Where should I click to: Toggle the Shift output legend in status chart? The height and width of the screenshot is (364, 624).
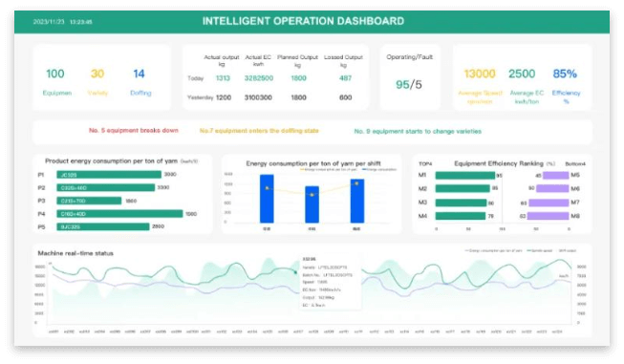pos(567,250)
